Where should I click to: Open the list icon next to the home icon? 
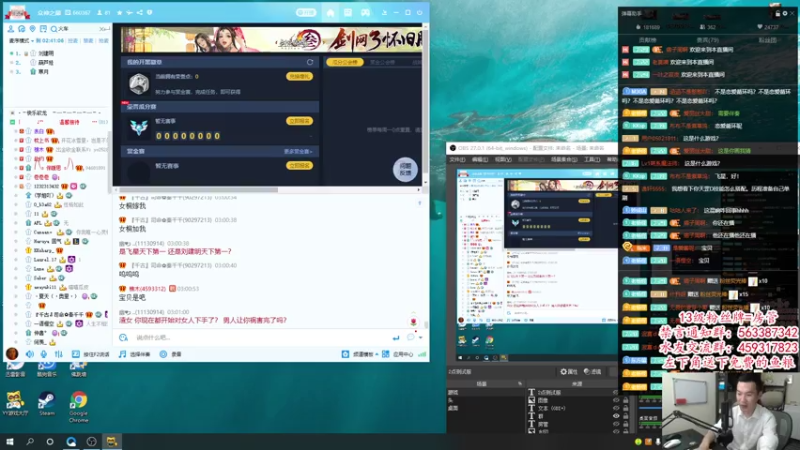pos(348,12)
